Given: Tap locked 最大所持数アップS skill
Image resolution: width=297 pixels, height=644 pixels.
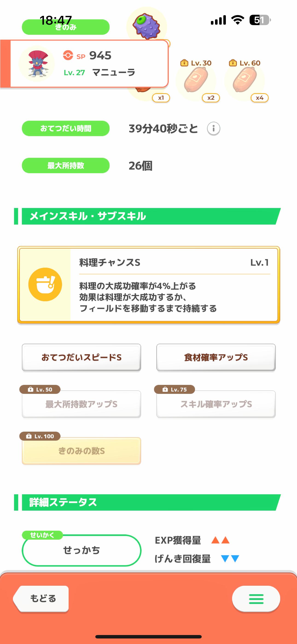Looking at the screenshot, I should click(x=82, y=404).
